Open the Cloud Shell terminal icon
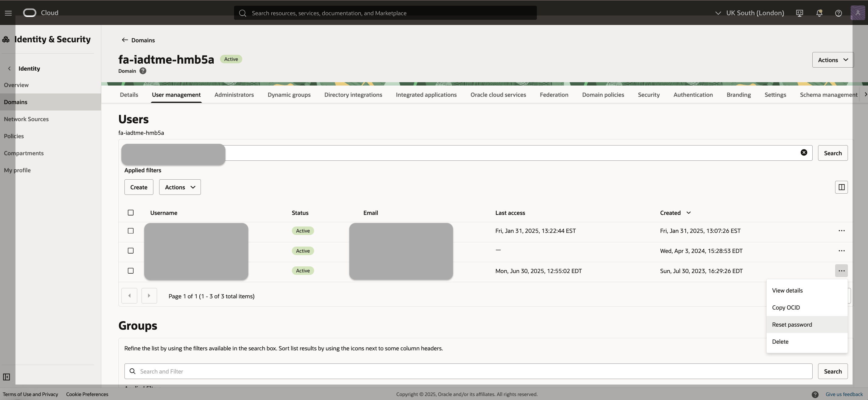Viewport: 868px width, 400px height. click(799, 13)
